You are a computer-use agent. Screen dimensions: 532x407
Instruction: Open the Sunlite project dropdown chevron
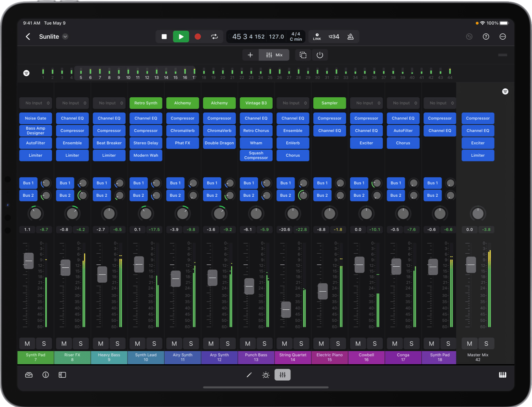coord(65,37)
